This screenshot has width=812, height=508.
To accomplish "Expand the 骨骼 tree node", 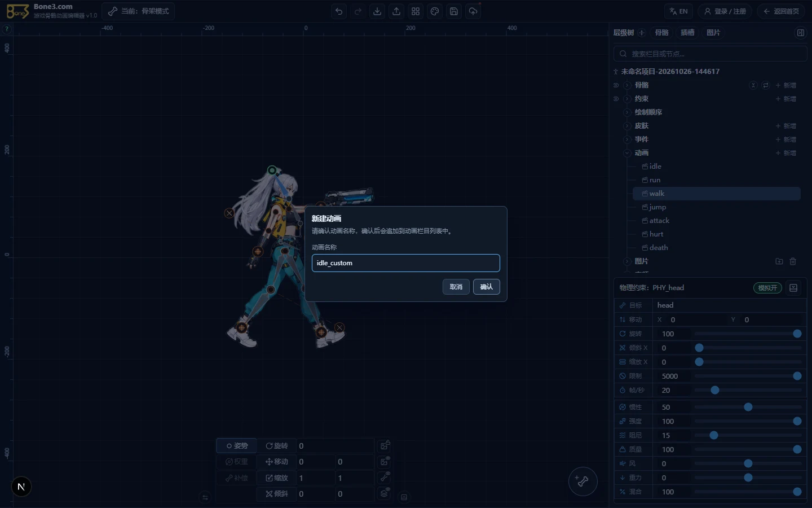I will click(x=627, y=85).
